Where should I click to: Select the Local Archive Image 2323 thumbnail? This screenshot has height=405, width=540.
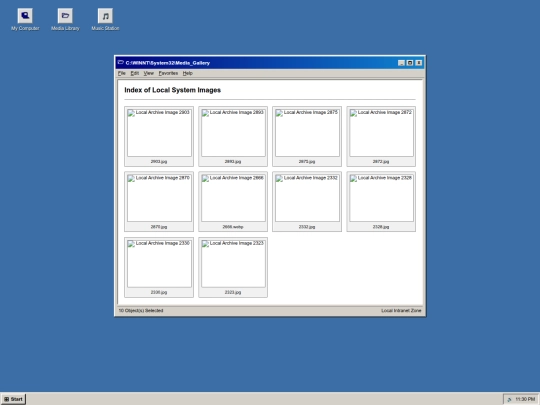(233, 263)
